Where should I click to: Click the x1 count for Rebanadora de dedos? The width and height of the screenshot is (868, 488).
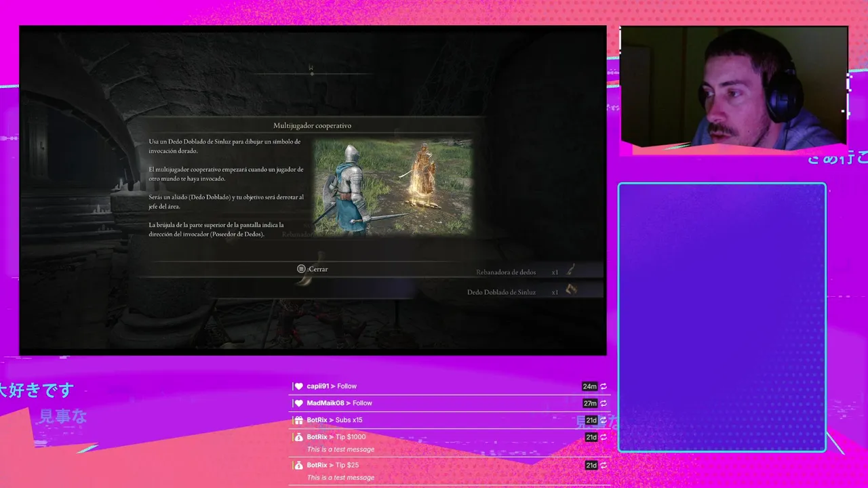[x=555, y=272]
